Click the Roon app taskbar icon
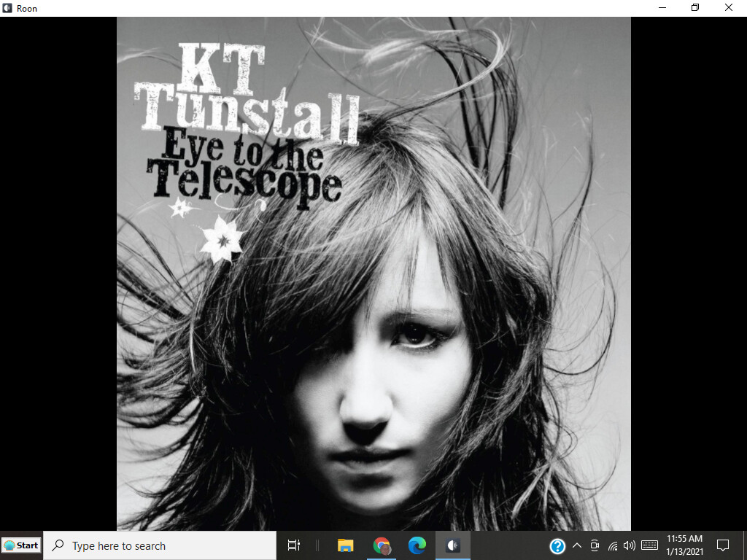The width and height of the screenshot is (747, 560). (452, 545)
